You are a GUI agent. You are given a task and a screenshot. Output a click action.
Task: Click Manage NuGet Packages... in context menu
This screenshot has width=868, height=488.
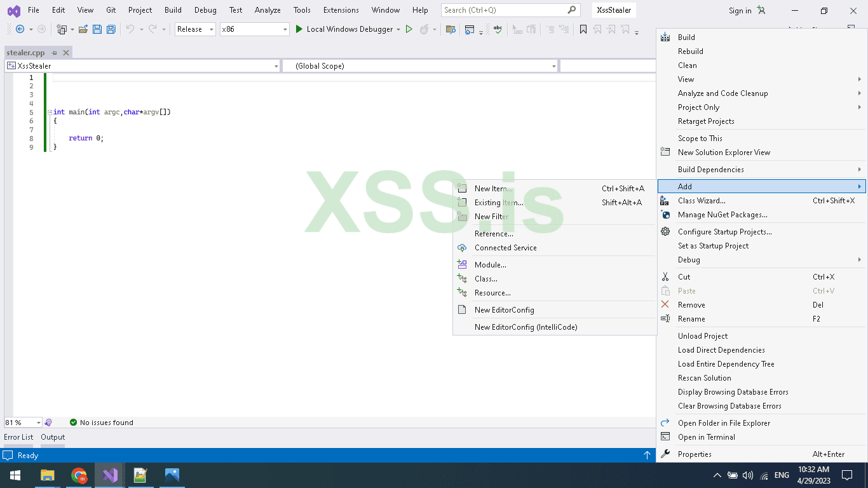pyautogui.click(x=761, y=215)
